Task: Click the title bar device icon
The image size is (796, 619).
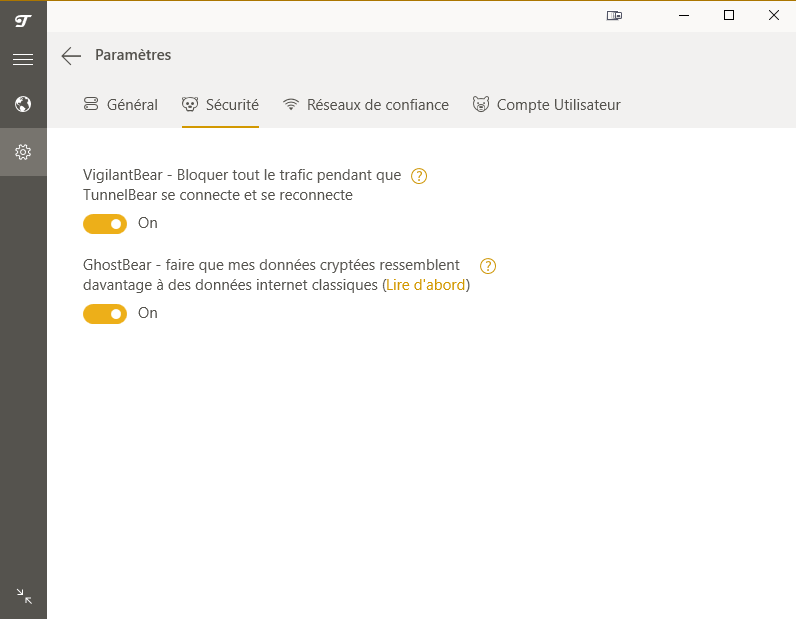Action: [x=614, y=16]
